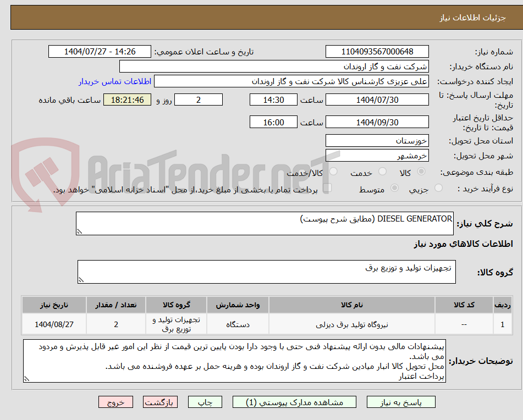Click the city field خرمشهر
This screenshot has width=523, height=420.
[377, 156]
